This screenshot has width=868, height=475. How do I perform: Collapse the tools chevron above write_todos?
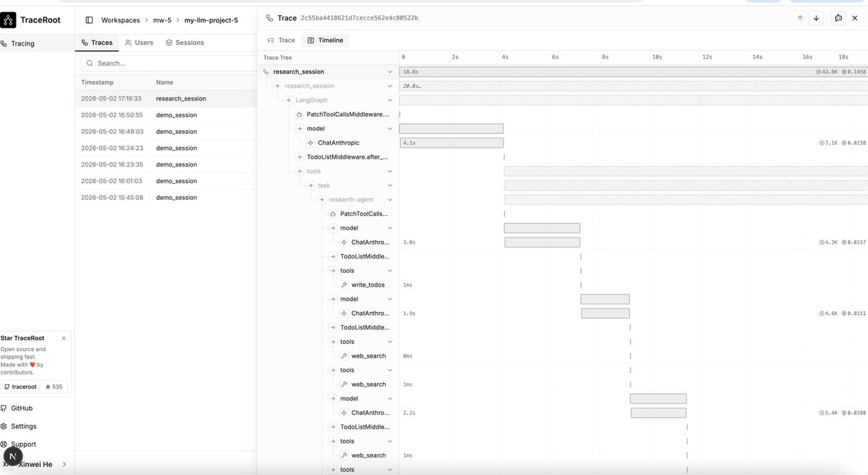[x=390, y=271]
